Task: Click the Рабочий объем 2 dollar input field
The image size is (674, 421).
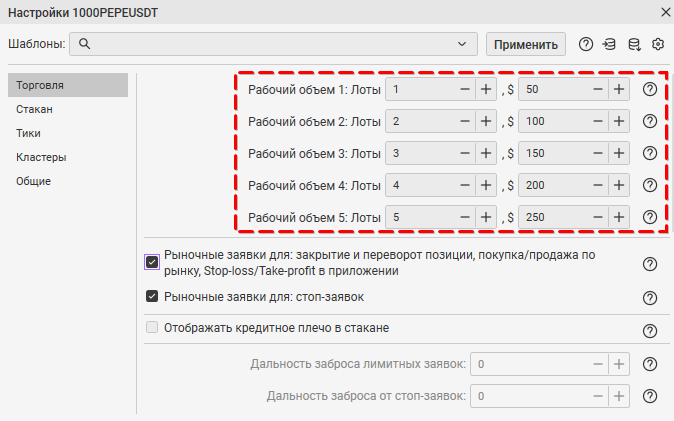Action: 553,122
